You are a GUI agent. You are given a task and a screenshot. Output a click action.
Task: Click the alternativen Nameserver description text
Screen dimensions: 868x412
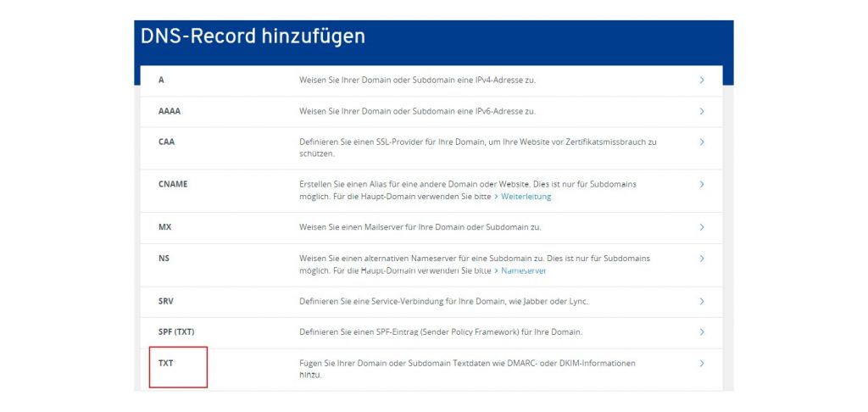point(475,264)
